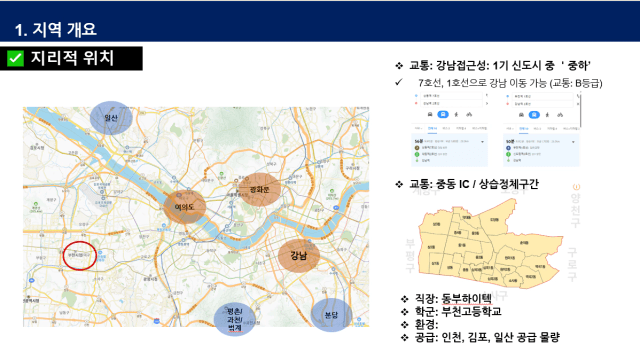This screenshot has width=640, height=360.
Task: Select the 공급: 인천, 김포, 일산 공급 물량 line
Action: [487, 337]
